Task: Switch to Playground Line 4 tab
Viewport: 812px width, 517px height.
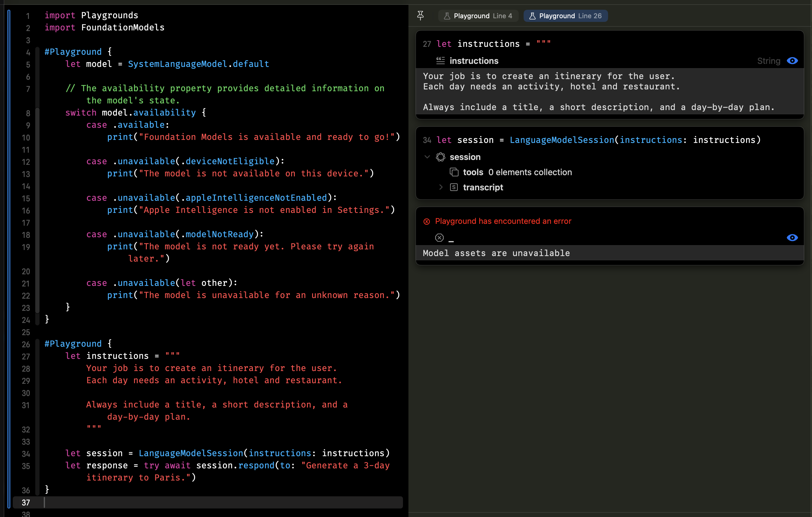Action: pos(478,16)
